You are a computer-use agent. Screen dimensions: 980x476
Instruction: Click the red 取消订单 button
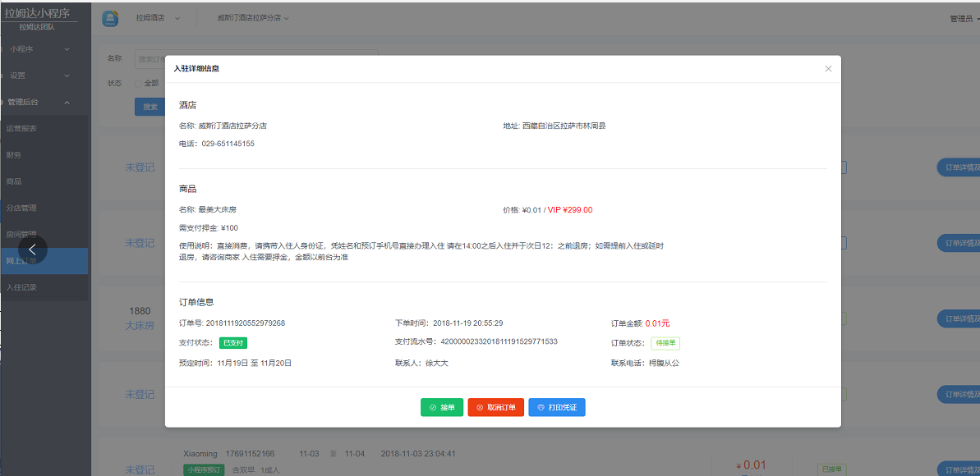coord(495,407)
